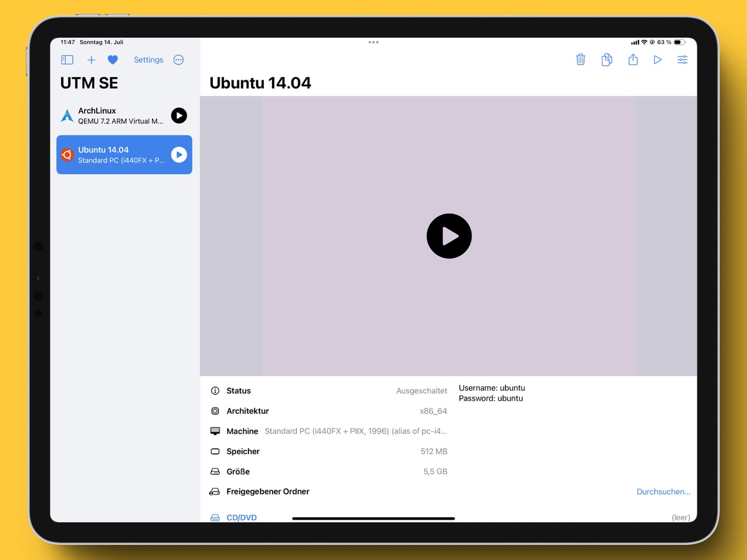Add a new virtual machine with plus
Image resolution: width=747 pixels, height=560 pixels.
click(91, 60)
